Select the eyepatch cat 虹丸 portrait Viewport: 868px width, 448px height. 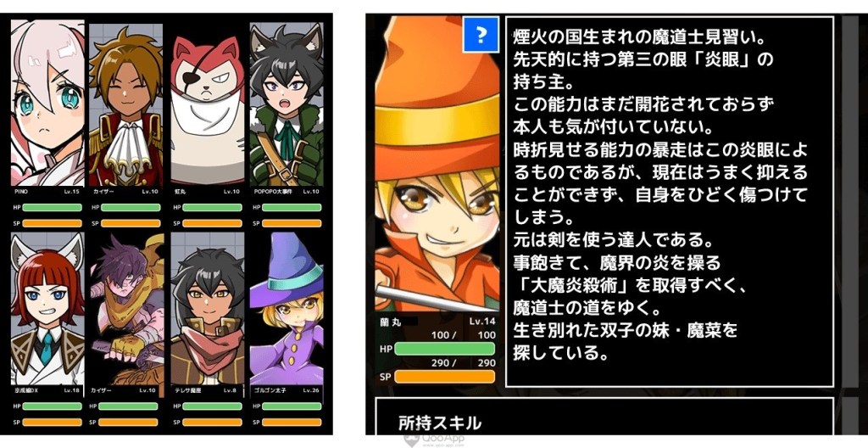point(208,106)
